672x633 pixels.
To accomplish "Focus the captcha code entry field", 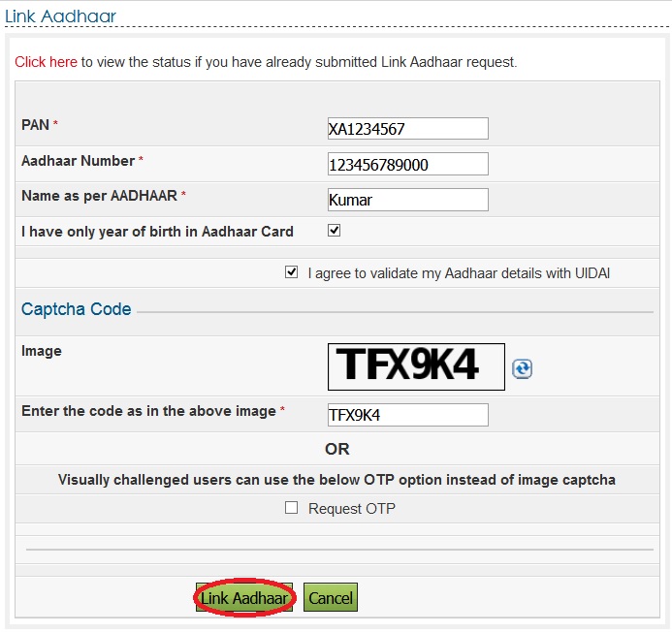I will 407,415.
